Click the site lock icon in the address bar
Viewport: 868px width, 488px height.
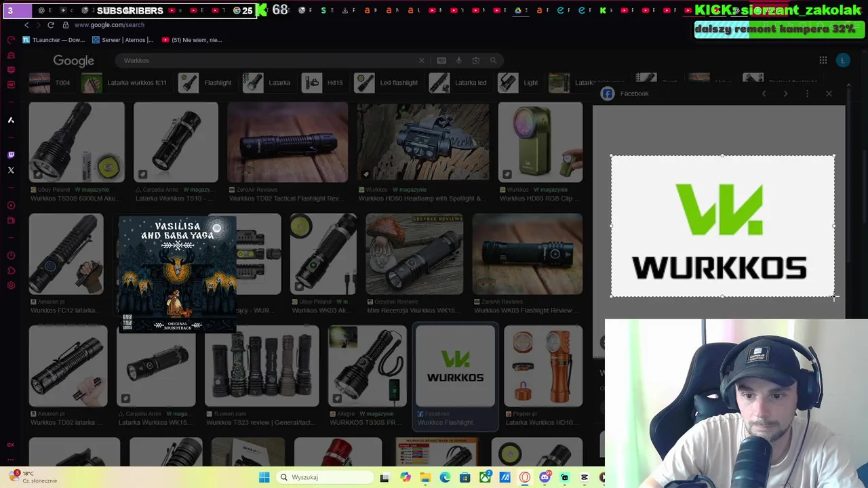point(65,25)
